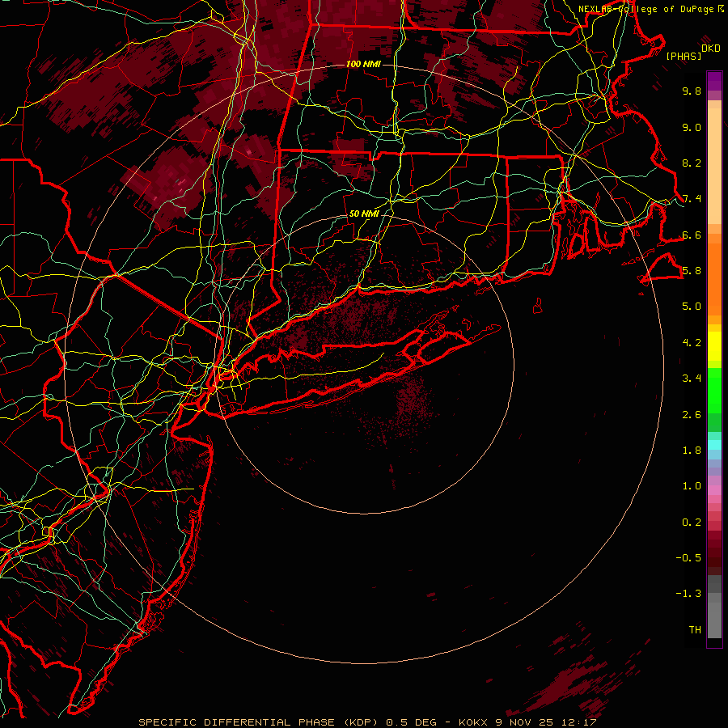Click the TH threshold label on the scale
728x728 pixels.
click(695, 630)
